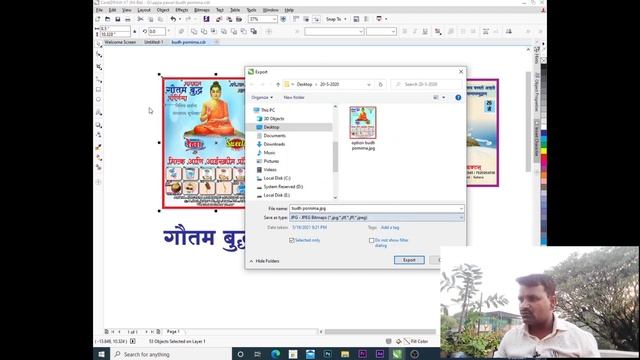
Task: Select the Pick tool in toolbox
Action: coord(99,44)
